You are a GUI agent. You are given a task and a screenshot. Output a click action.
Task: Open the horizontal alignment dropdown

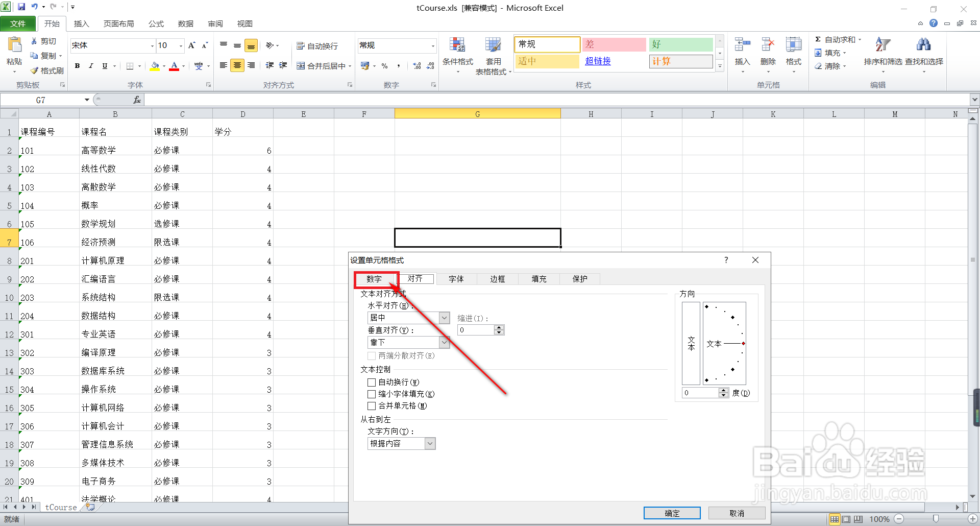[444, 317]
